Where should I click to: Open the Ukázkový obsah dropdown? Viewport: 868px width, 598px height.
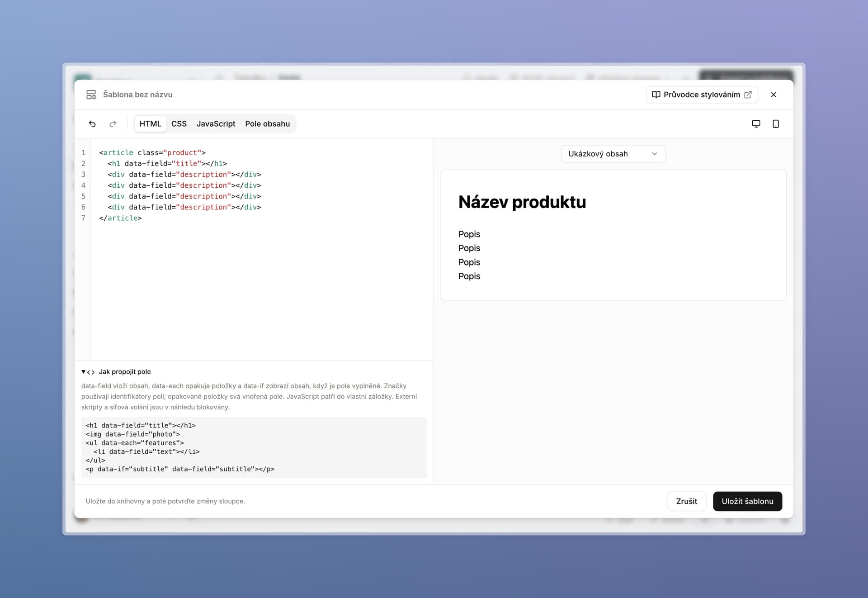[613, 154]
